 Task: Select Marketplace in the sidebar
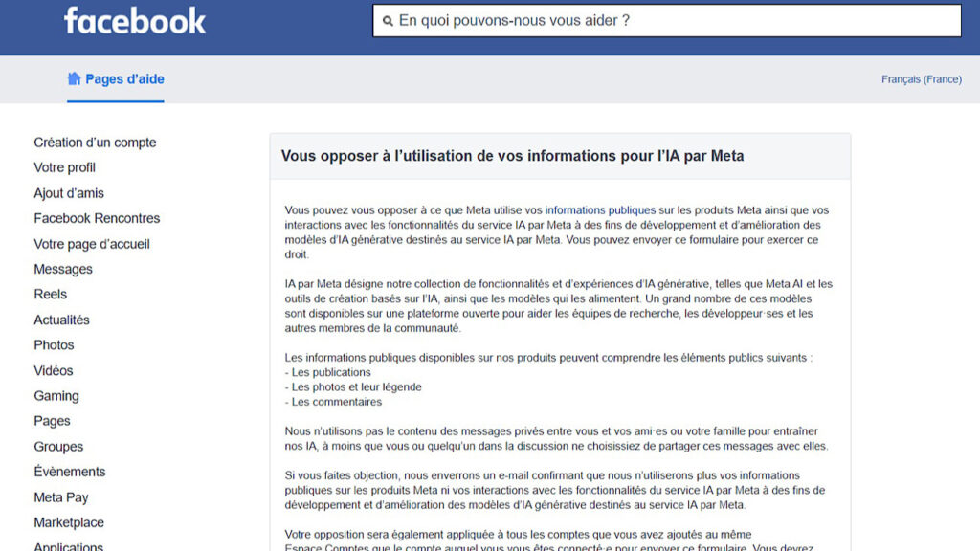(69, 523)
